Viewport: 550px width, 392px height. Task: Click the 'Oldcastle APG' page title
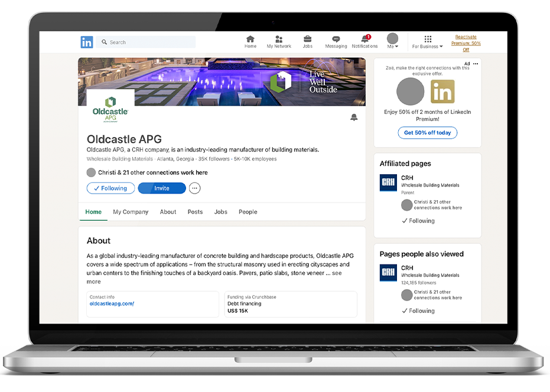124,139
